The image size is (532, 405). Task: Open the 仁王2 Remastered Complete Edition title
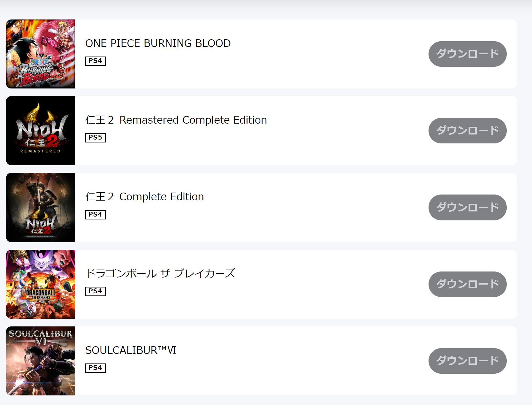pyautogui.click(x=176, y=120)
